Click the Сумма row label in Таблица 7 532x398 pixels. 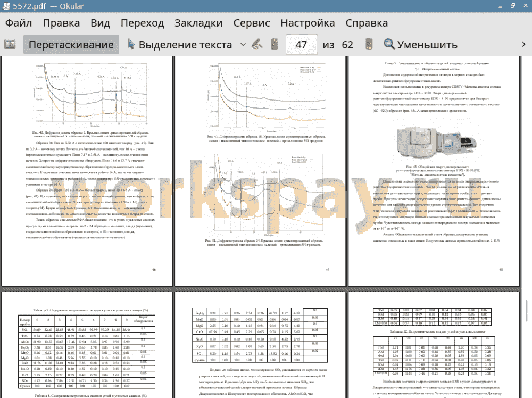25,386
